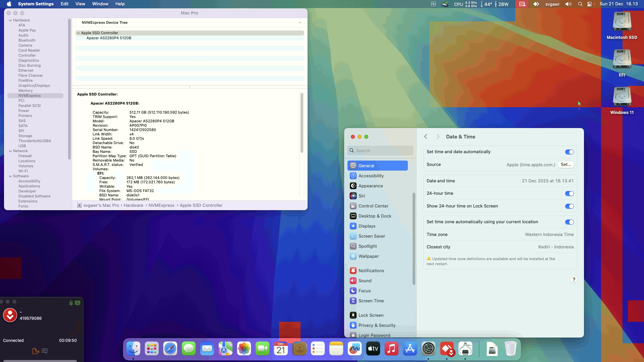Click file transfer icon in AnyDesk panel

tap(36, 351)
